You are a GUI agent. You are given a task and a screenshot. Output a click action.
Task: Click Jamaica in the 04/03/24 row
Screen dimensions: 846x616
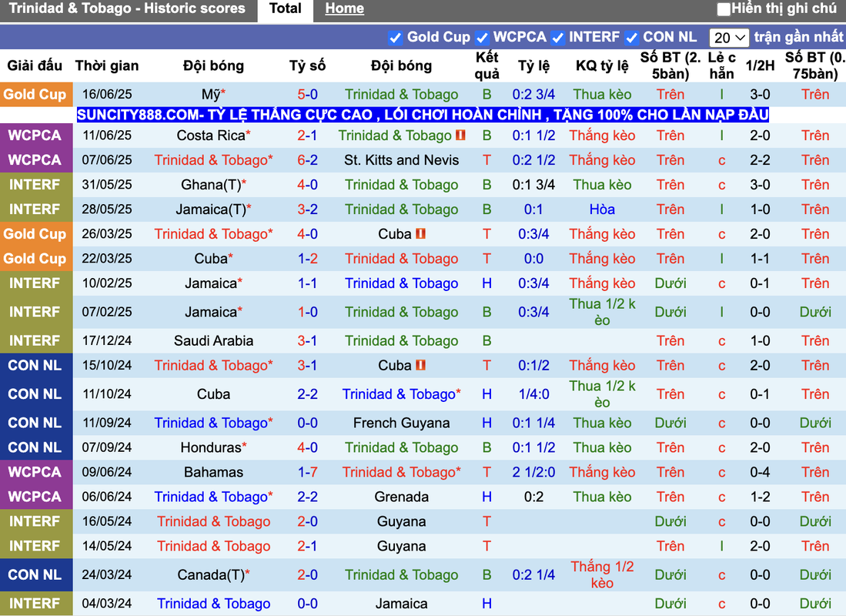pyautogui.click(x=401, y=604)
